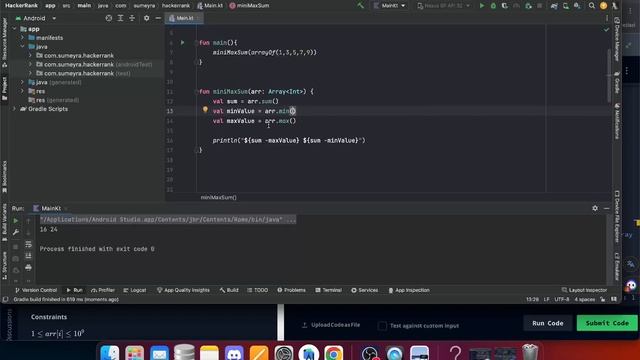Click the Debug bug icon in toolbar

point(493,6)
